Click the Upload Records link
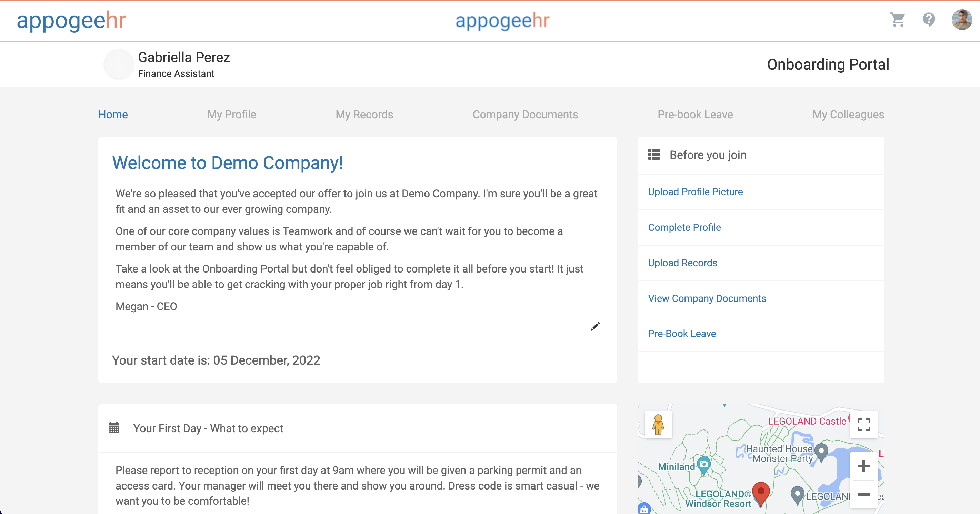 click(x=682, y=263)
